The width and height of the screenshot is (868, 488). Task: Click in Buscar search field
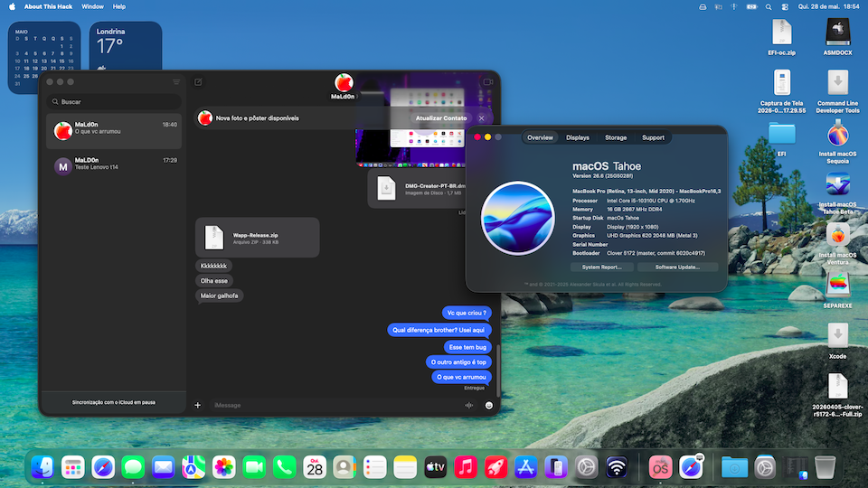point(114,102)
